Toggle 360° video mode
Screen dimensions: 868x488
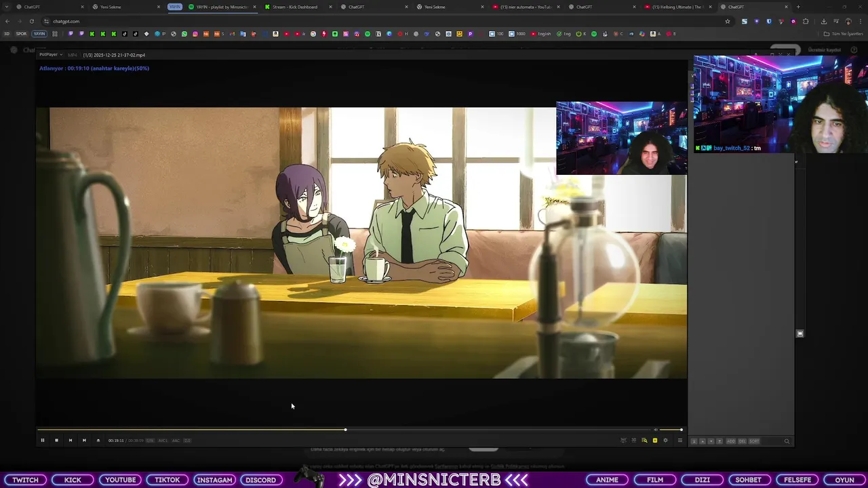[x=623, y=441]
